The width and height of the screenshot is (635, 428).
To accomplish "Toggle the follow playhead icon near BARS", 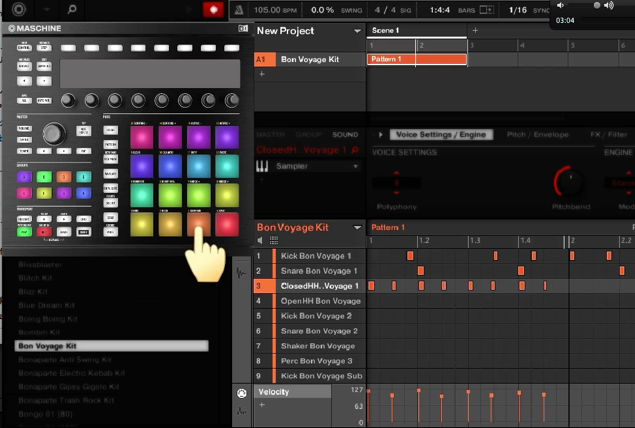I will 486,10.
